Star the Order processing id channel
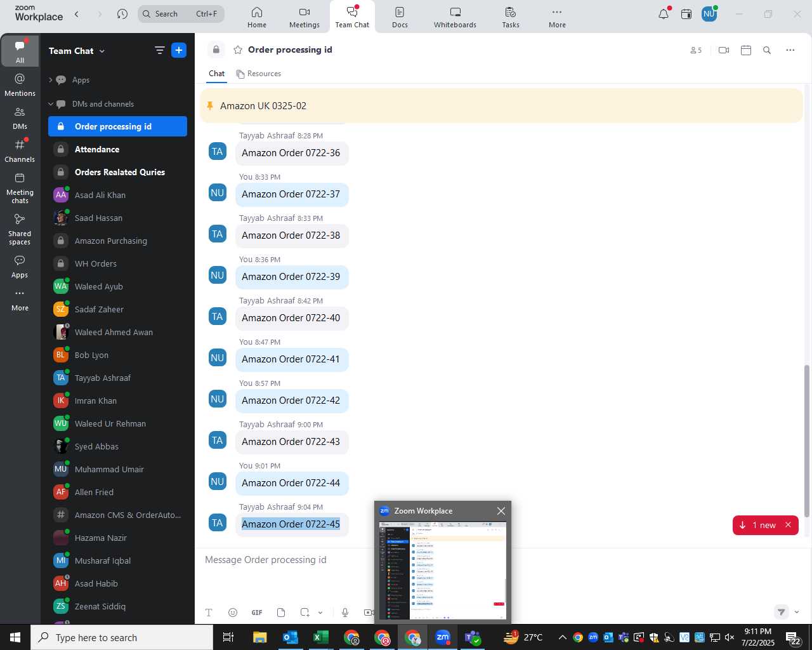The height and width of the screenshot is (650, 812). tap(238, 50)
